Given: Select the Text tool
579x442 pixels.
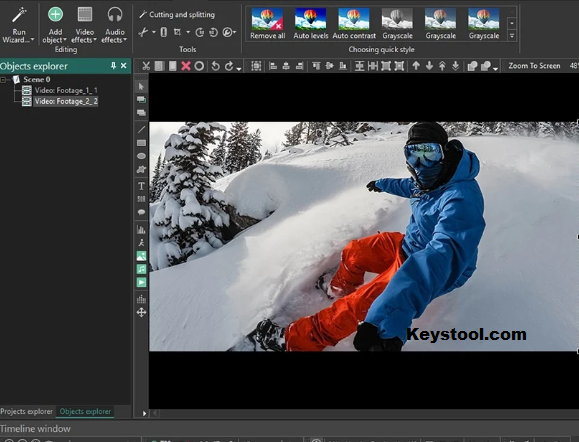Looking at the screenshot, I should click(x=141, y=186).
